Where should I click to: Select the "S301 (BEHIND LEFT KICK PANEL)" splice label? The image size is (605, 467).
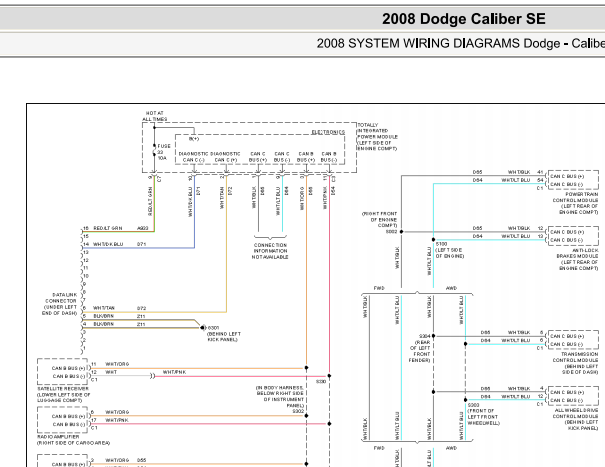[x=224, y=334]
